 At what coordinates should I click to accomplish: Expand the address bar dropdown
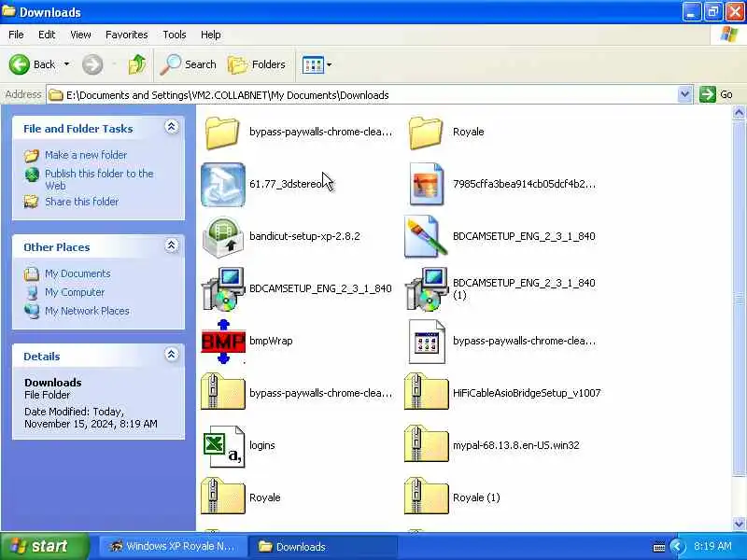point(684,95)
